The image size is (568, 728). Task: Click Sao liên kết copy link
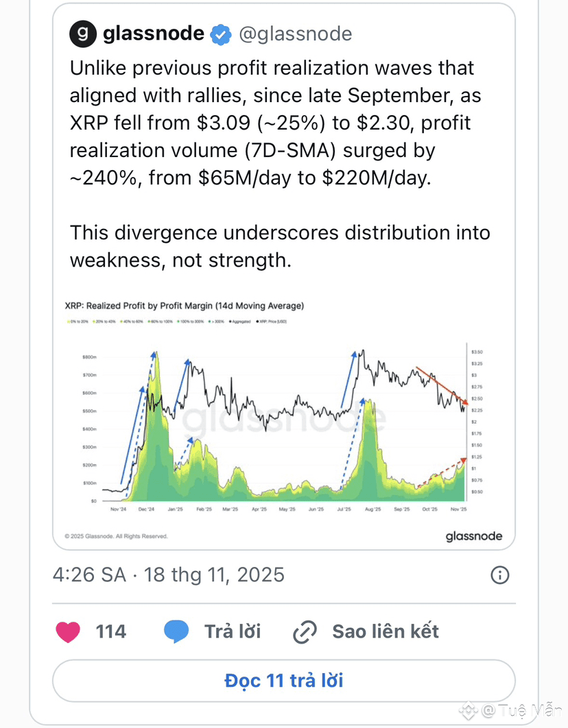(386, 631)
